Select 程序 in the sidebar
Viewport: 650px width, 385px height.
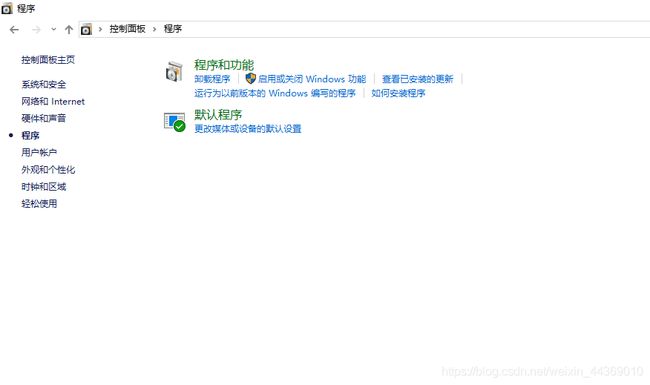tap(30, 136)
